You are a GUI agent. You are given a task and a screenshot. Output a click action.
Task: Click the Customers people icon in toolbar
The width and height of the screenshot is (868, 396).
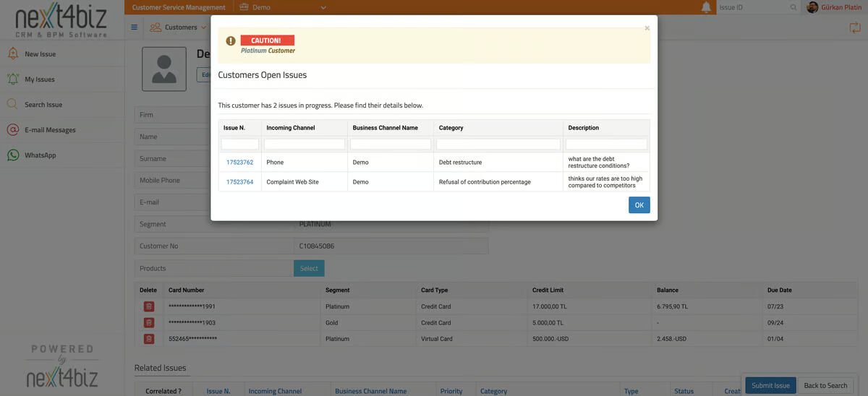tap(156, 27)
